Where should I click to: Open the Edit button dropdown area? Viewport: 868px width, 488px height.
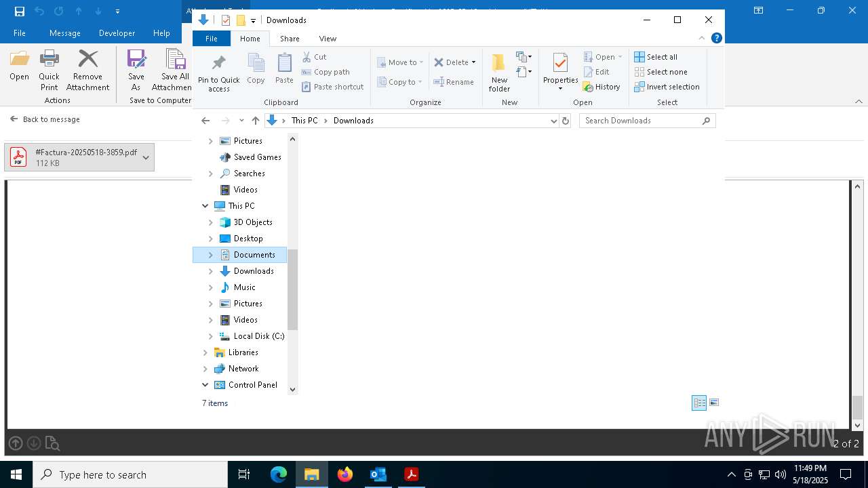pyautogui.click(x=596, y=72)
